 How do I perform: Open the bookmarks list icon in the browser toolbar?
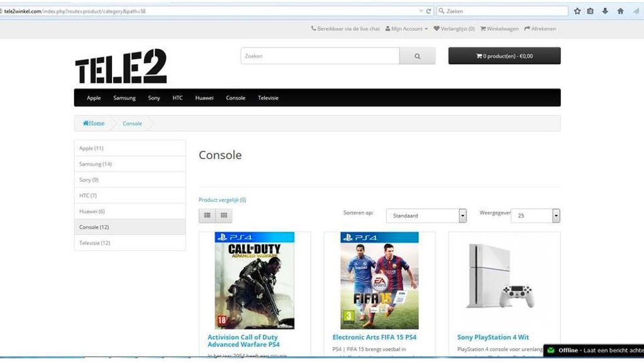pos(591,11)
